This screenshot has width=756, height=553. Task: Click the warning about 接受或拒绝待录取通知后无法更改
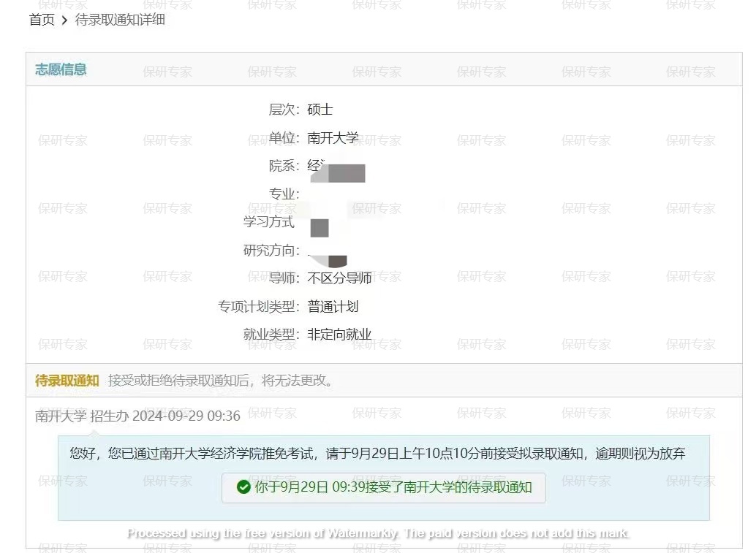pyautogui.click(x=222, y=381)
